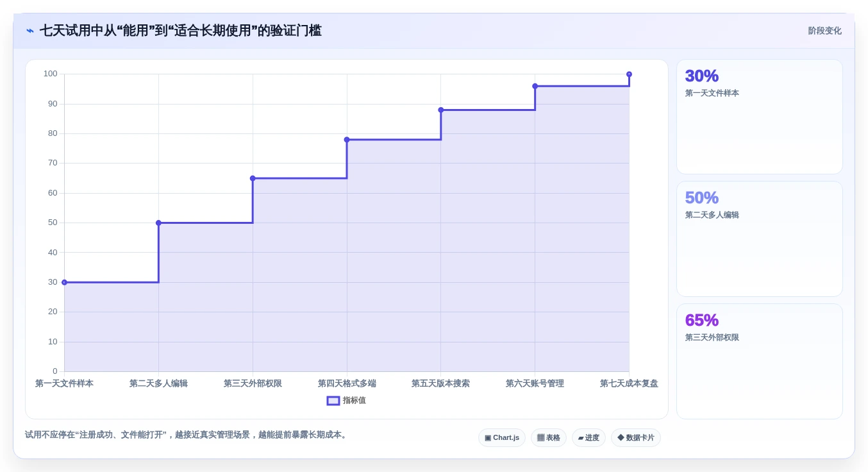Select the Chart.js tag chip
Screen dimensions: 868x472
click(x=502, y=438)
